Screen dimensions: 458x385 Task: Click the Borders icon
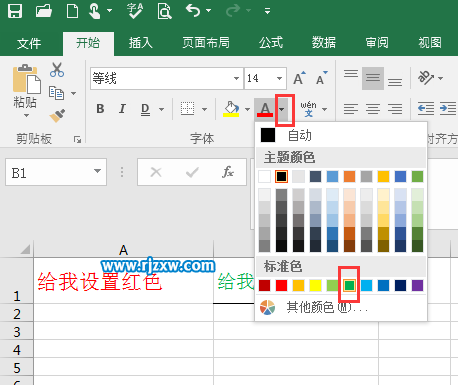coord(187,109)
